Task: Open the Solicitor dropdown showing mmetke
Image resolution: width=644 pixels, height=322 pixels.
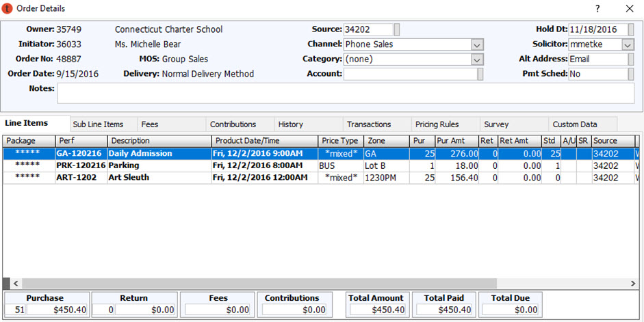Action: tap(628, 44)
